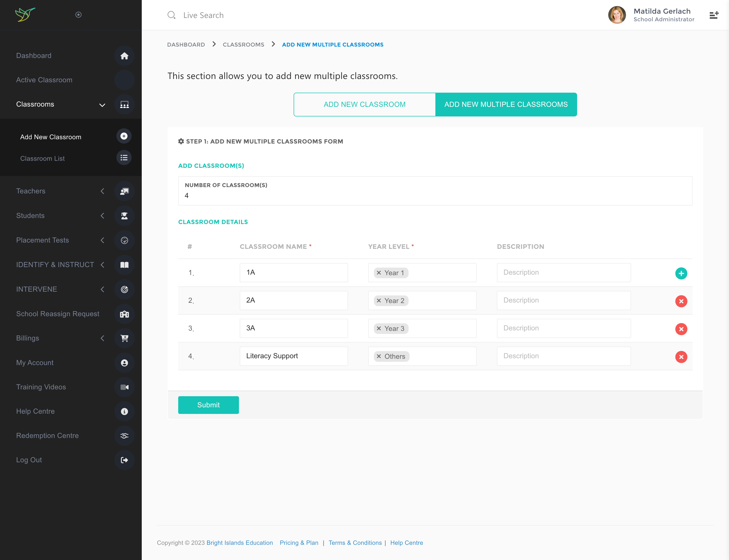
Task: Click the green add row plus icon
Action: 681,273
